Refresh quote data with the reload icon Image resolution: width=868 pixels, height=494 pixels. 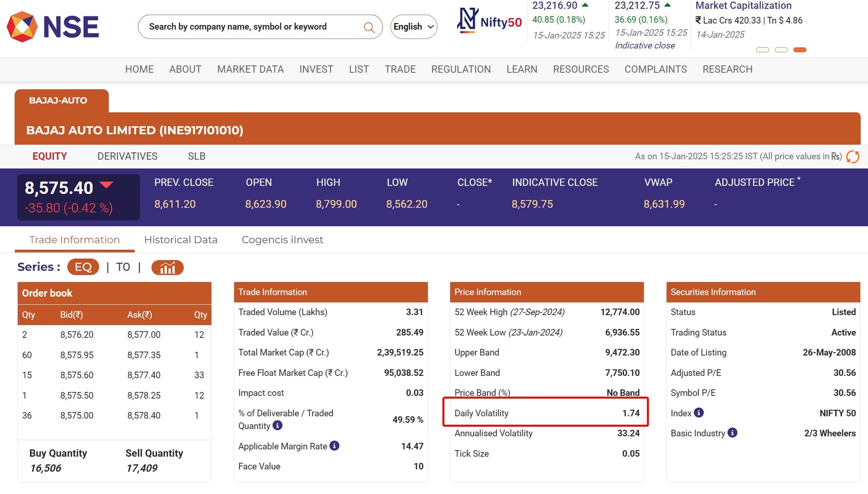853,157
